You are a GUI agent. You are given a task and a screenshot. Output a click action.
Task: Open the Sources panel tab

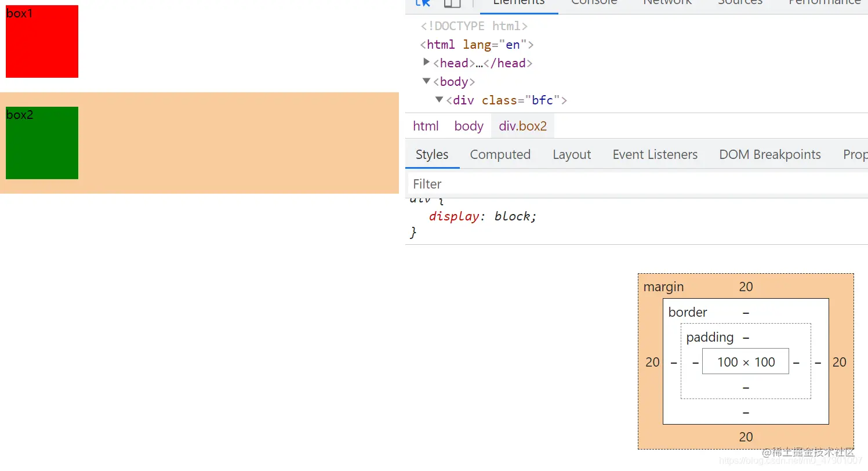tap(740, 3)
